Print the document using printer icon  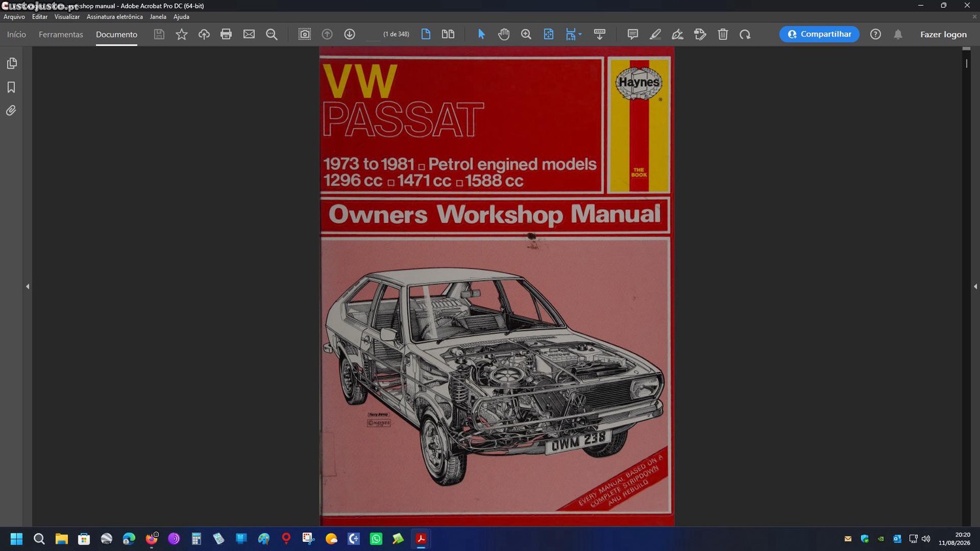point(226,35)
